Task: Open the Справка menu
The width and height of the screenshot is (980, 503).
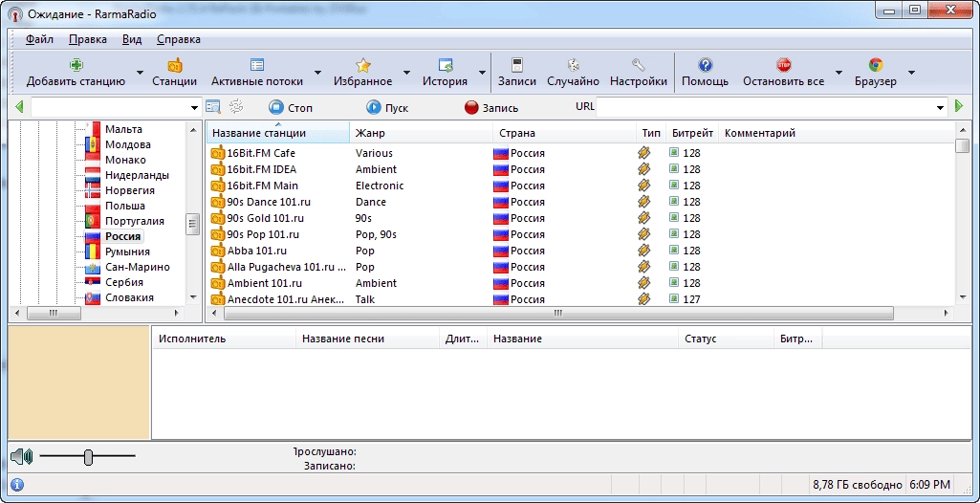Action: [x=179, y=39]
